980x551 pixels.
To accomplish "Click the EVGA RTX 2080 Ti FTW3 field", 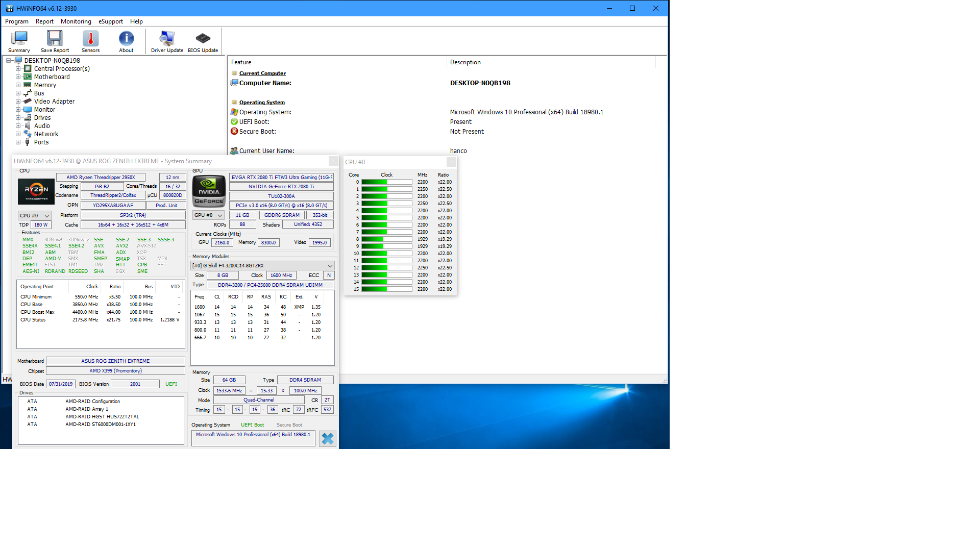I will coord(281,178).
